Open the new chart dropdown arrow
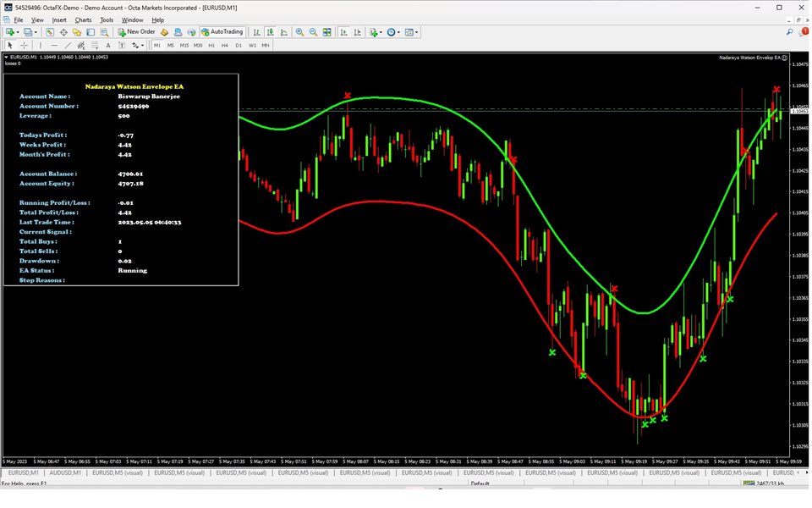 point(18,32)
